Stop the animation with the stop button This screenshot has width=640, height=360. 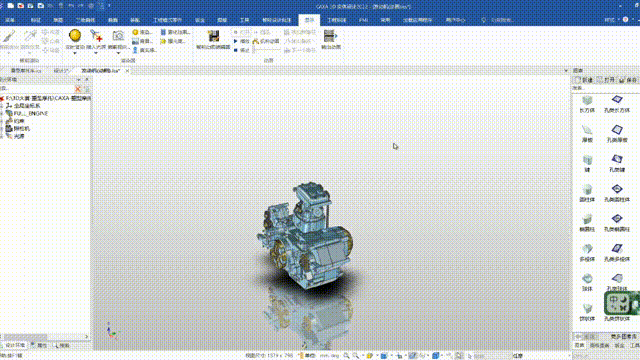click(x=242, y=50)
